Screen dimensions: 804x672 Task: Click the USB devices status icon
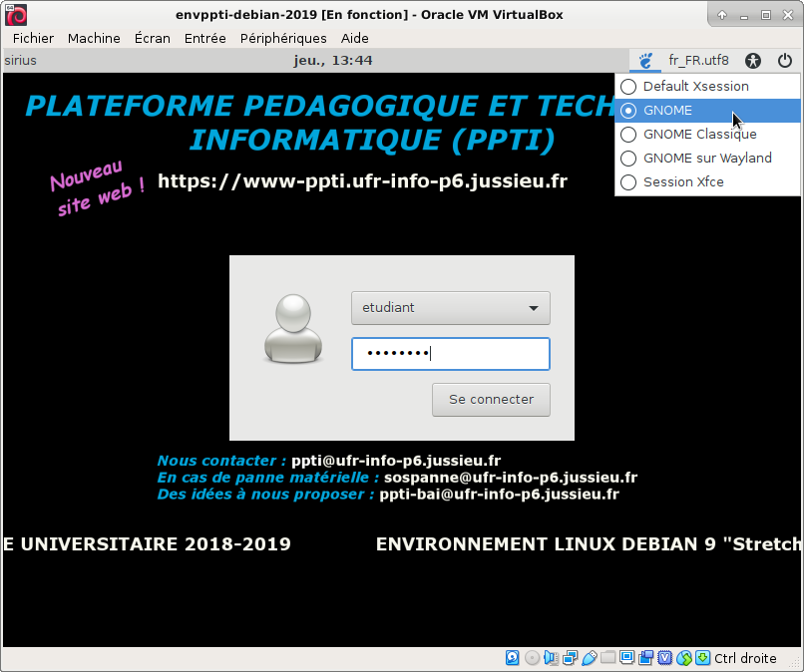589,658
